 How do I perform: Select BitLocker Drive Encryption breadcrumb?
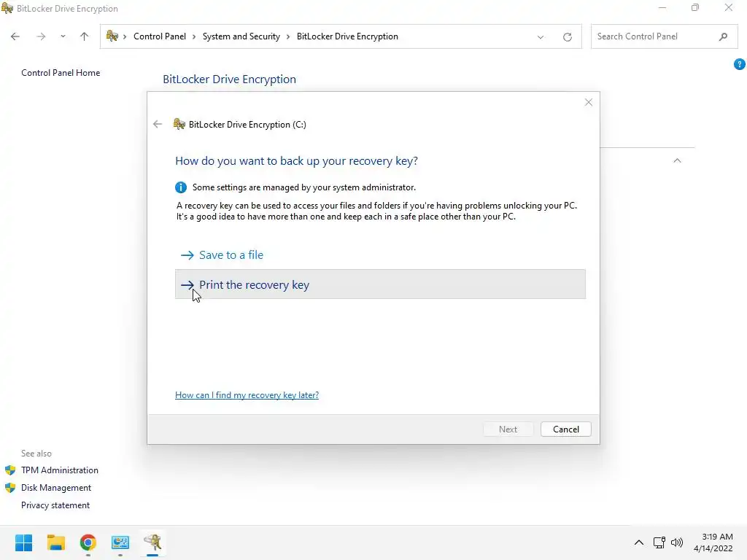click(x=347, y=36)
